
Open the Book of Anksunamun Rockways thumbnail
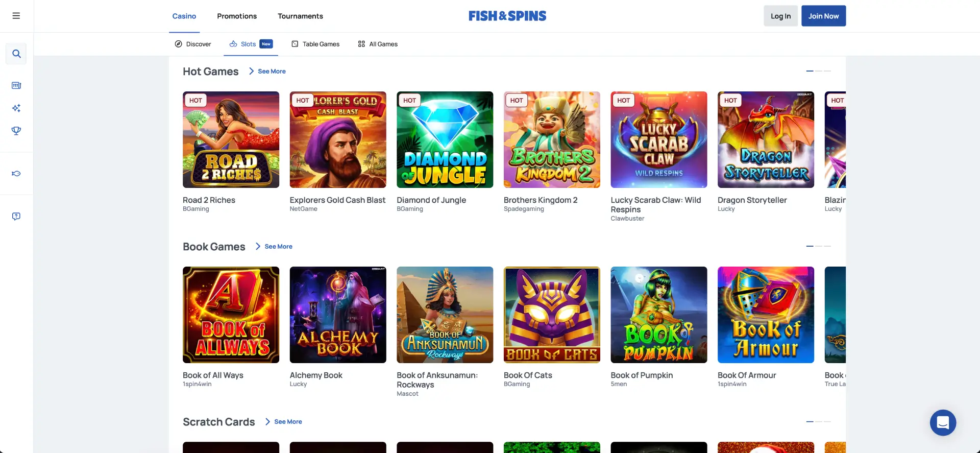[445, 315]
